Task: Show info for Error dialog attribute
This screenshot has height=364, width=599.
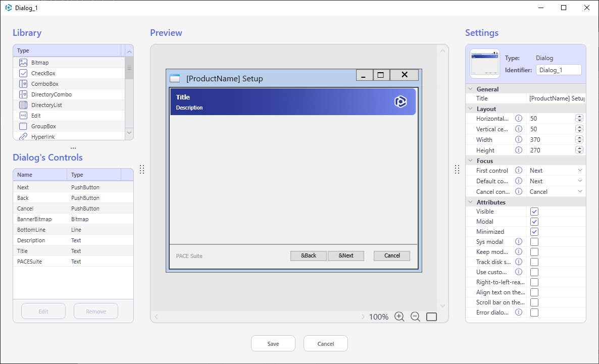Action: [518, 312]
